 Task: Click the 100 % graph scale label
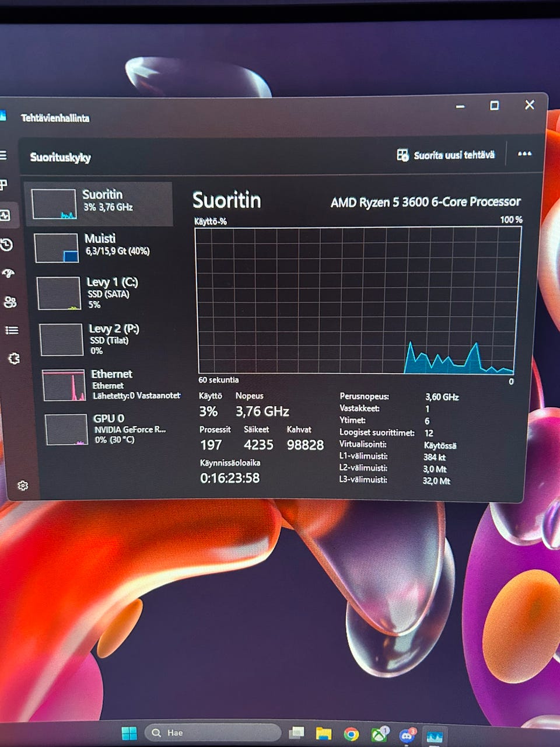(x=511, y=220)
